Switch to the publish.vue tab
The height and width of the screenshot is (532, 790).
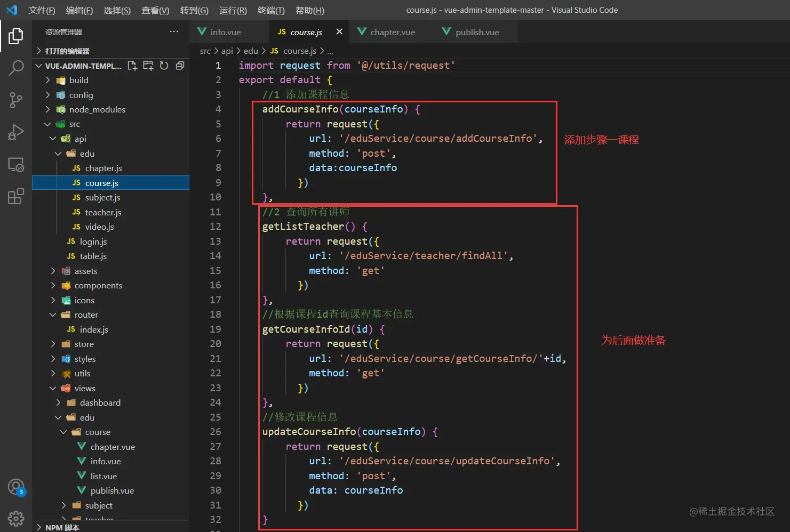[x=475, y=32]
